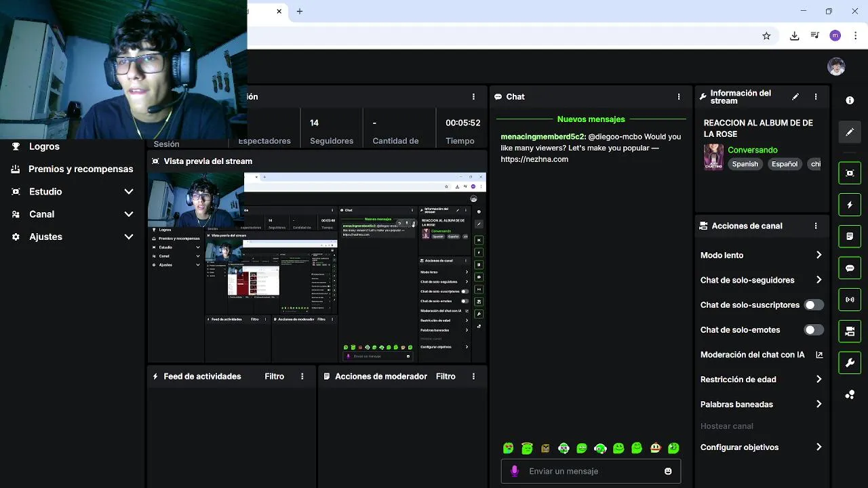This screenshot has height=488, width=868.
Task: Toggle the lightning activity feed widget icon
Action: [850, 205]
